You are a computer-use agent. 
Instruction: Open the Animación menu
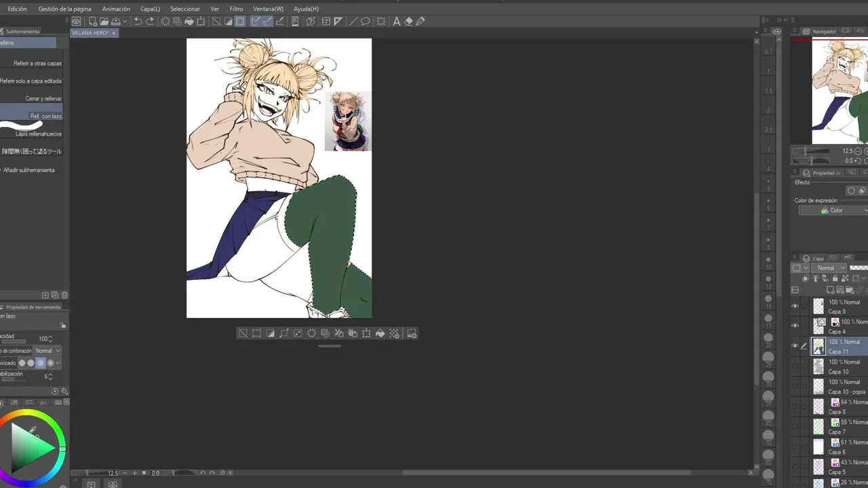[116, 9]
